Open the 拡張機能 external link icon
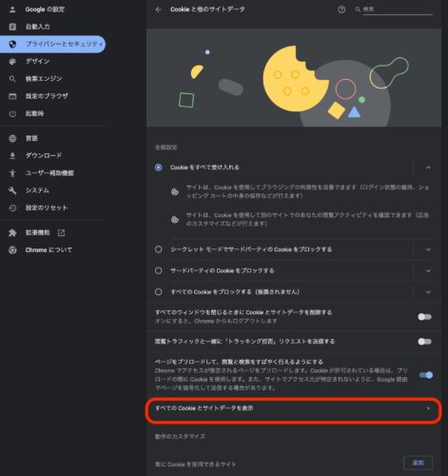This screenshot has height=476, width=448. click(61, 233)
